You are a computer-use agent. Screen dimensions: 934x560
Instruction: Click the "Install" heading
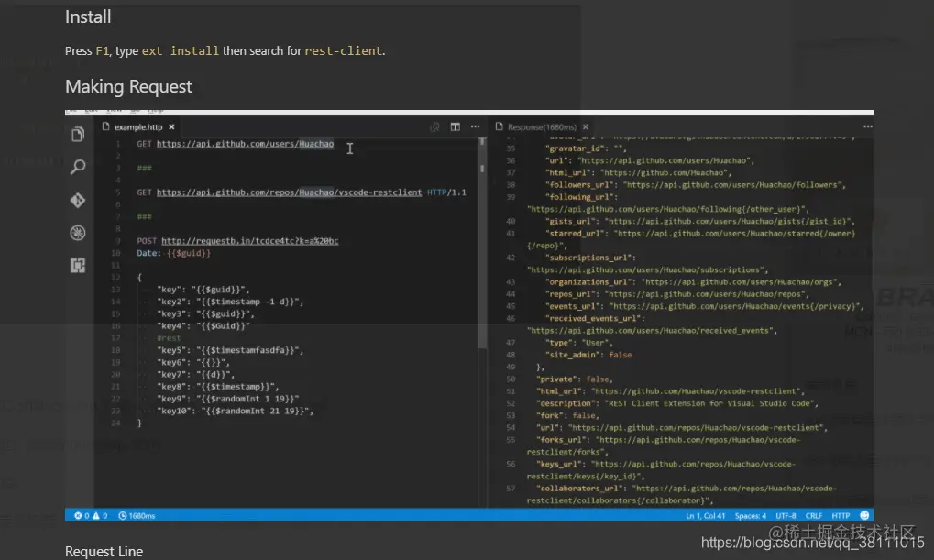pos(88,16)
